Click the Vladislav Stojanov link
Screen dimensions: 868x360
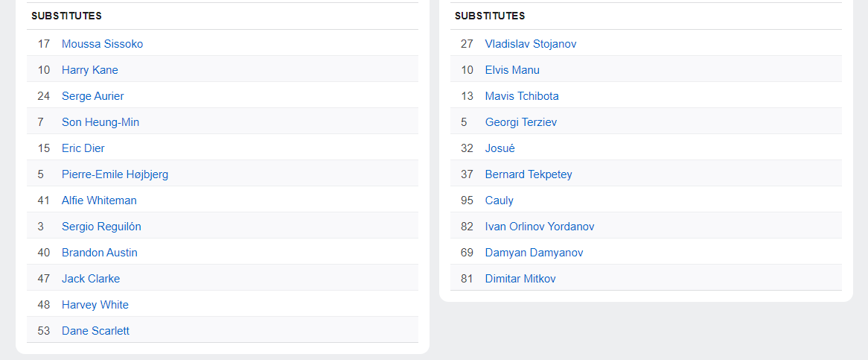point(530,44)
